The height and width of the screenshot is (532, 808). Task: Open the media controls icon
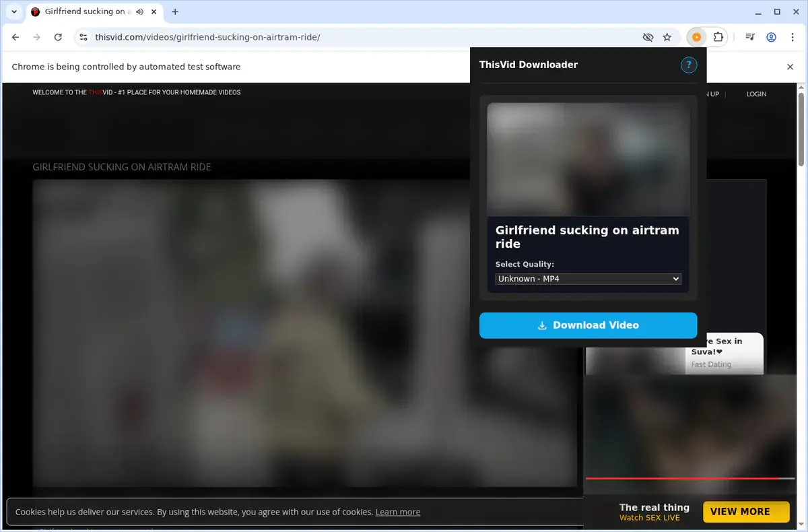pyautogui.click(x=749, y=38)
